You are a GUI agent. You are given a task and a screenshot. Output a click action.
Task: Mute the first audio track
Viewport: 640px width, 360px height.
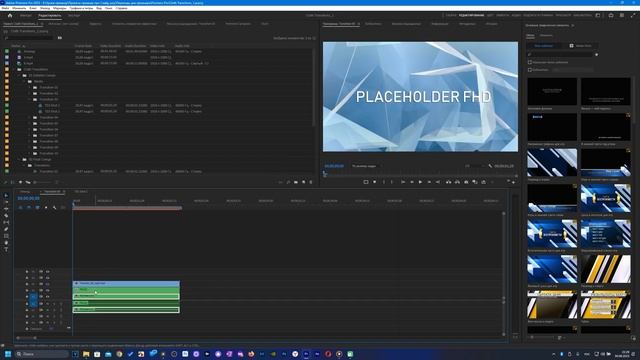(x=47, y=303)
